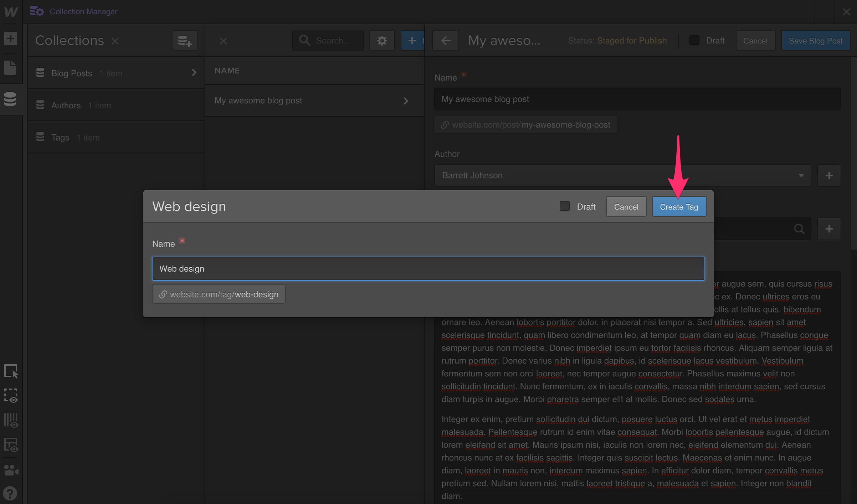The image size is (857, 504).
Task: Open video tutorials camera icon
Action: (11, 470)
